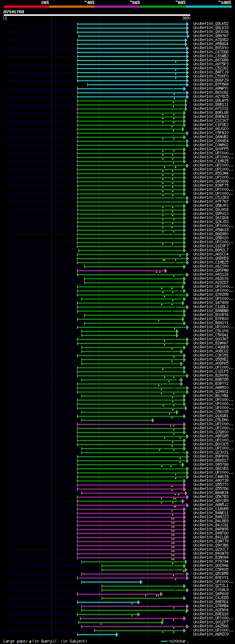235x644 pixels.
Task: Select hit label UniRef100_Q6NUB2
Action: pyautogui.click(x=211, y=137)
